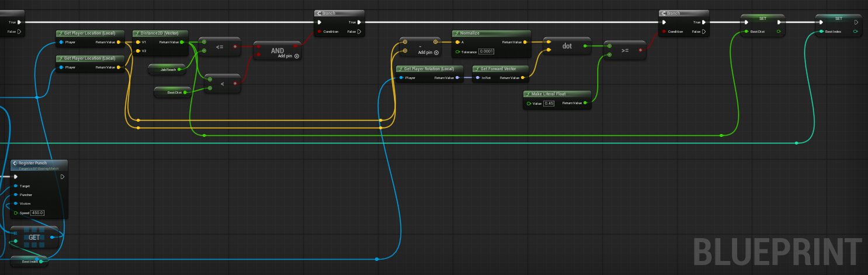
Task: Select the array GET node
Action: pos(34,238)
